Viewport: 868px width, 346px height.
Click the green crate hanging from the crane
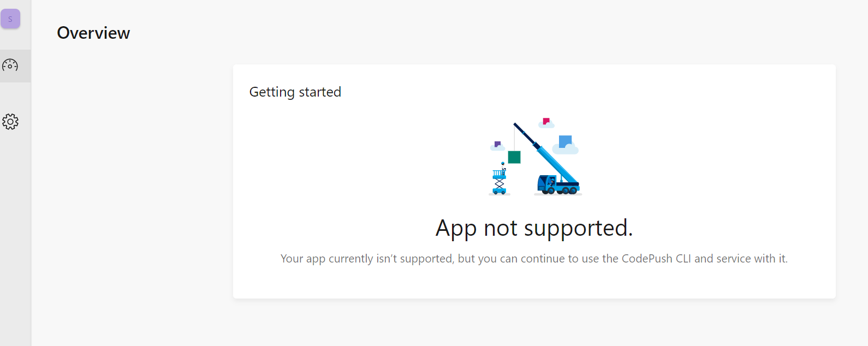(514, 158)
